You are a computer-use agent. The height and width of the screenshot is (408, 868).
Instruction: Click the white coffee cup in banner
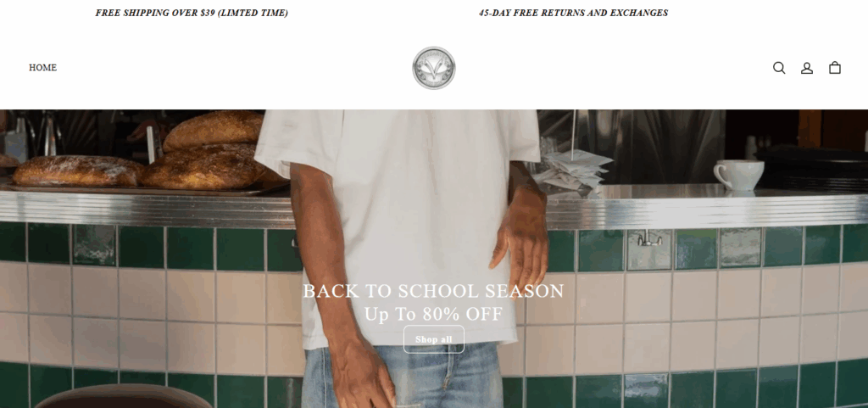click(738, 176)
